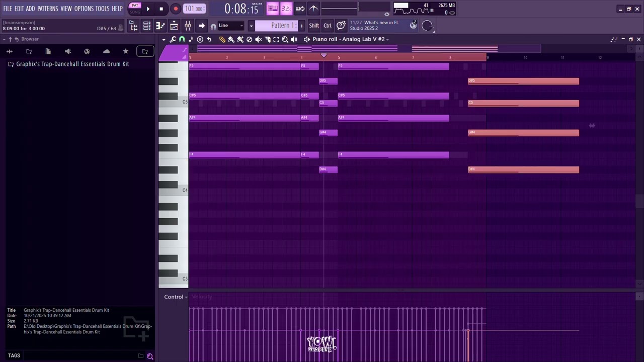The height and width of the screenshot is (362, 644).
Task: Open the Browser options arrow
Action: 4,39
